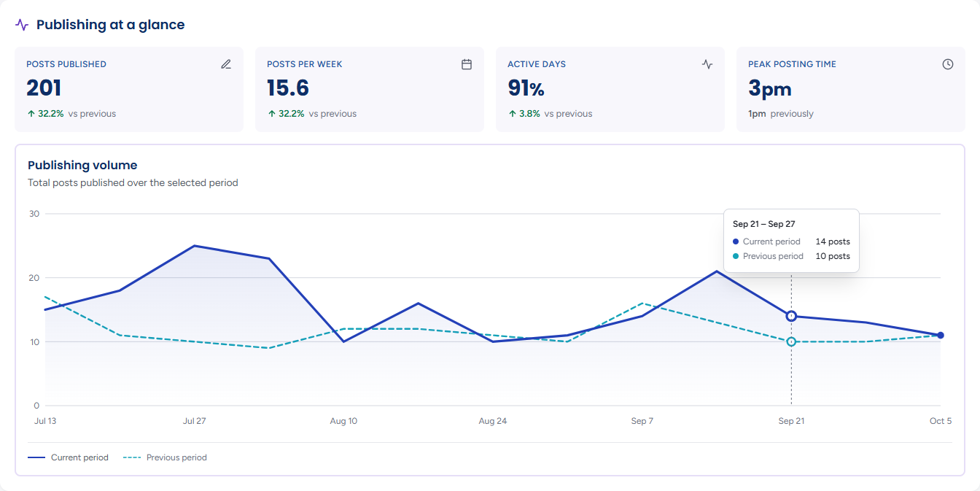Click the Oct 5 axis label
The height and width of the screenshot is (491, 980).
941,421
